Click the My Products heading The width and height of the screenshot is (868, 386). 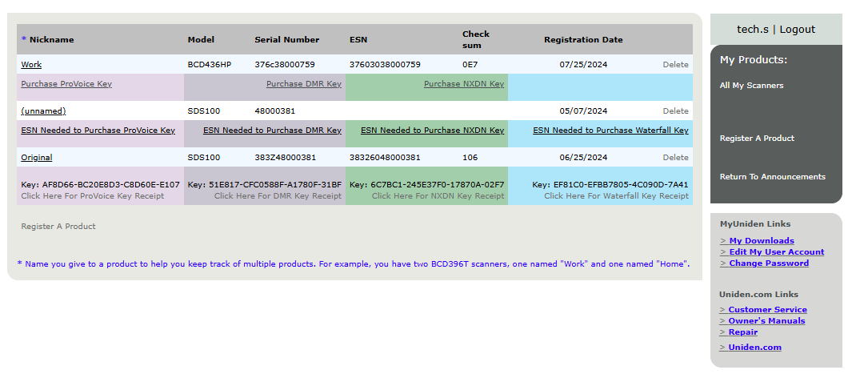pos(754,60)
